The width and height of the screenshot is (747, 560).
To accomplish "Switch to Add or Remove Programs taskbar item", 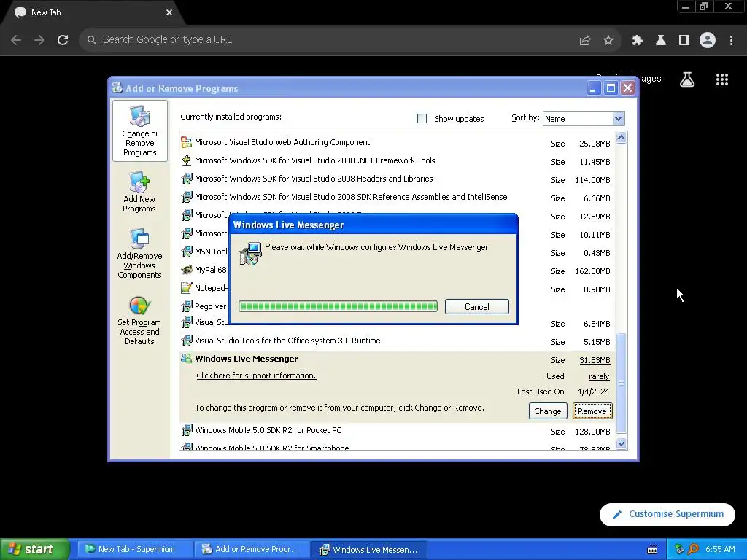I will tap(252, 549).
